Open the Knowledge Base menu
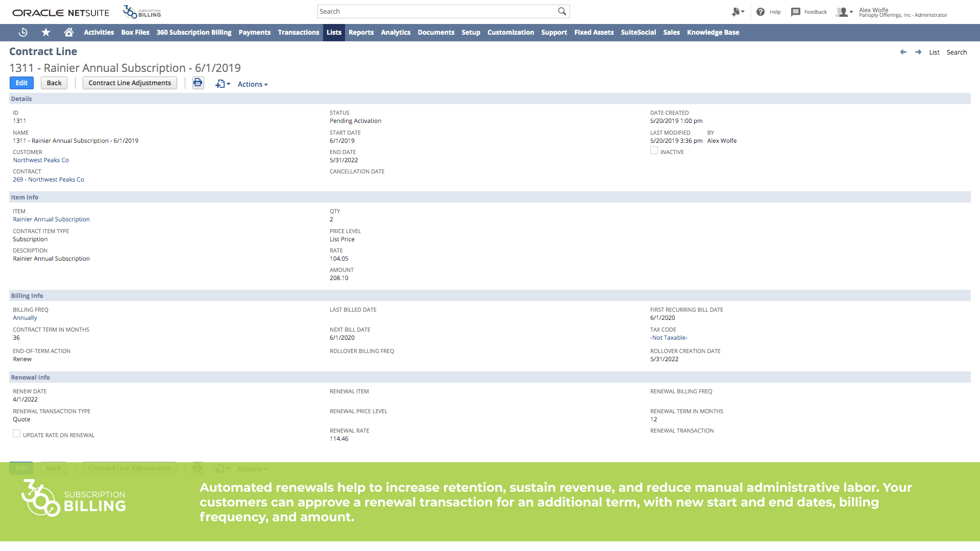Image resolution: width=980 pixels, height=551 pixels. pyautogui.click(x=713, y=32)
